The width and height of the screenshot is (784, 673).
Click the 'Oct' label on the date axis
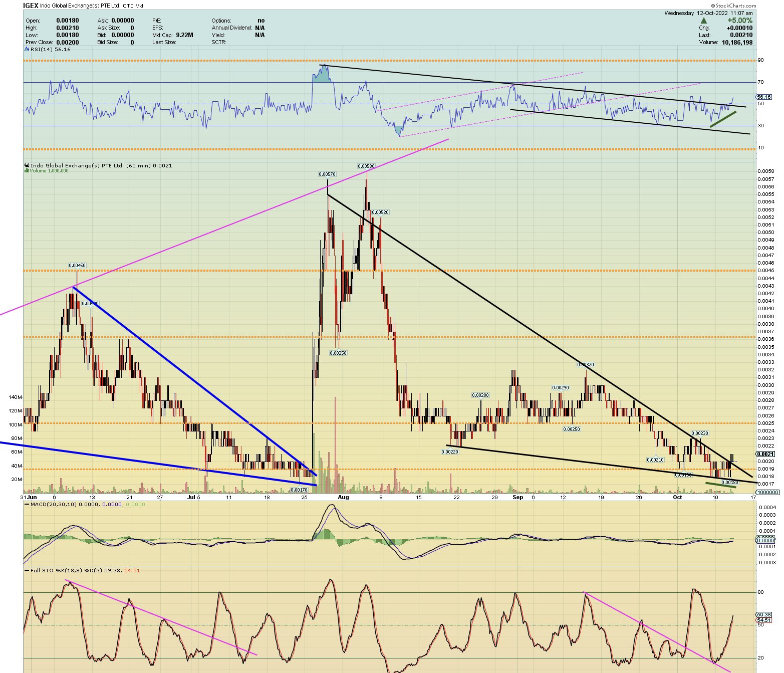click(x=678, y=497)
